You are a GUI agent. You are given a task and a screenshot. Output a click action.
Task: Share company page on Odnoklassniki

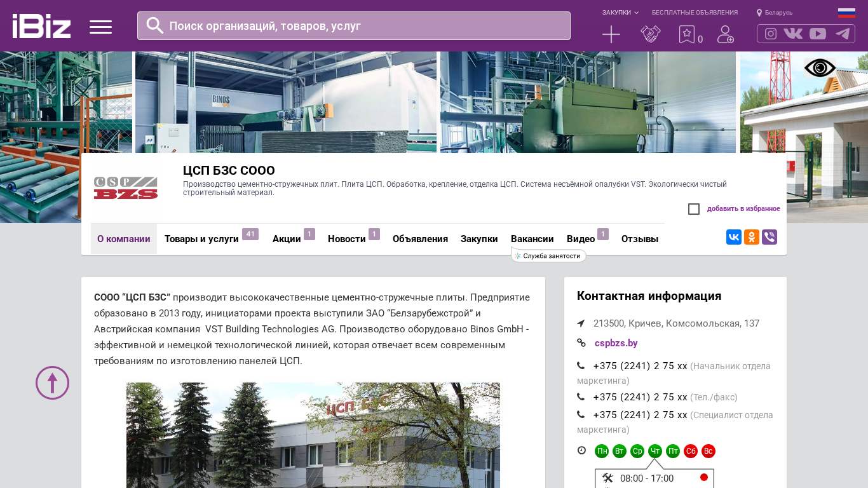(752, 237)
